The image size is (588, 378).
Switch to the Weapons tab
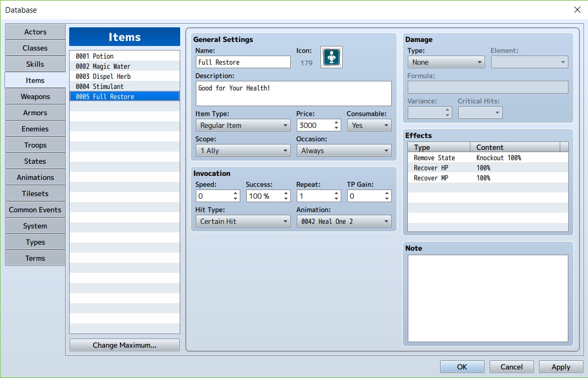(x=35, y=97)
